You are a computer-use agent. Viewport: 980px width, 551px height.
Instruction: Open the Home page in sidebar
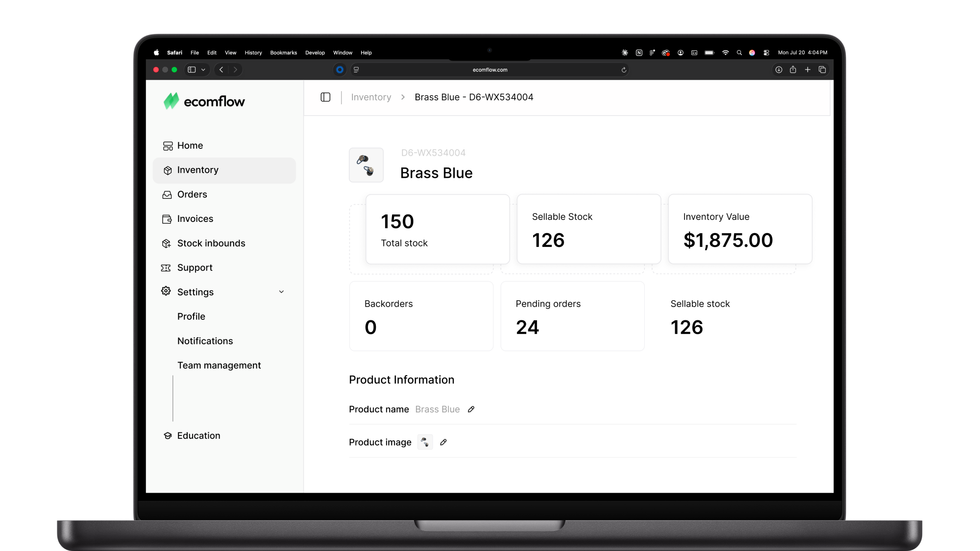tap(224, 145)
